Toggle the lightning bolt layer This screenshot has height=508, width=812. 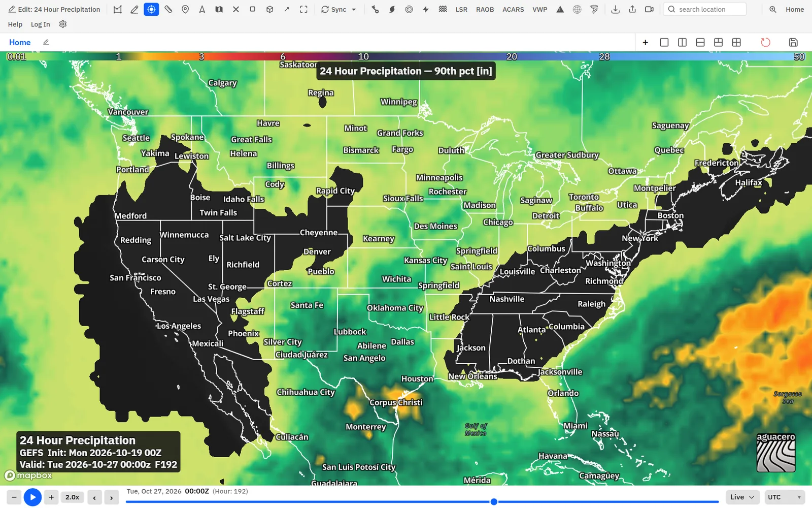click(426, 9)
